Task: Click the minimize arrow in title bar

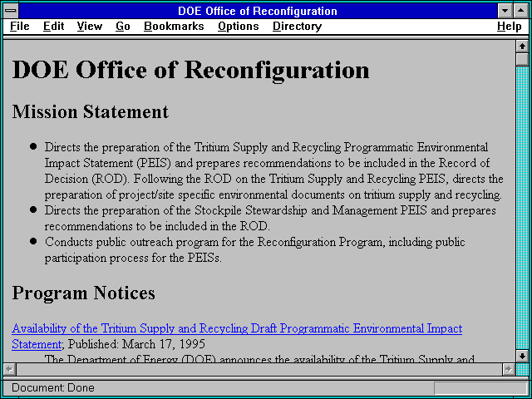Action: coord(505,11)
